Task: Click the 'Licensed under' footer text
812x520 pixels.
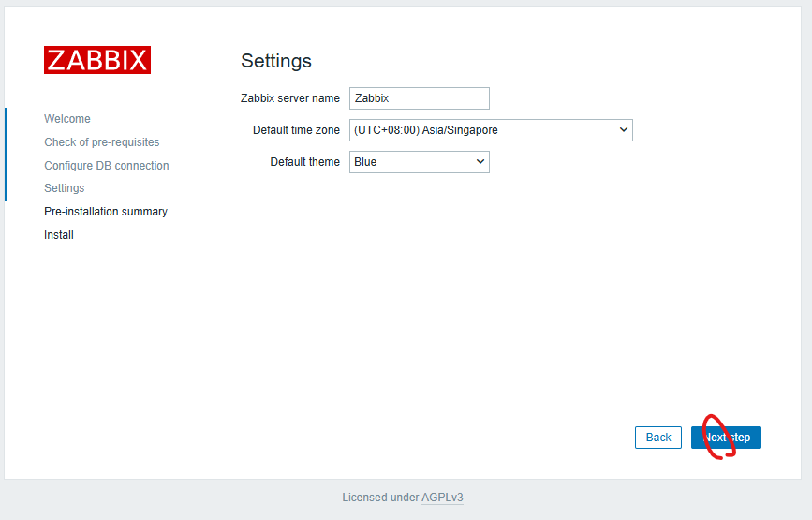Action: [380, 498]
